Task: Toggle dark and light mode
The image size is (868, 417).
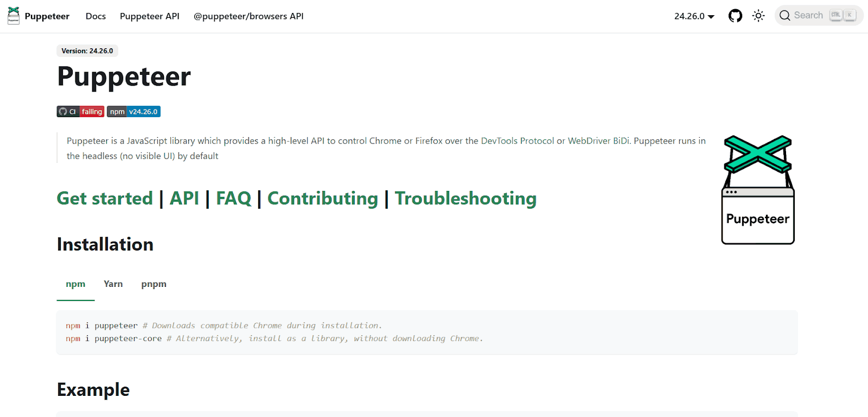Action: coord(758,16)
